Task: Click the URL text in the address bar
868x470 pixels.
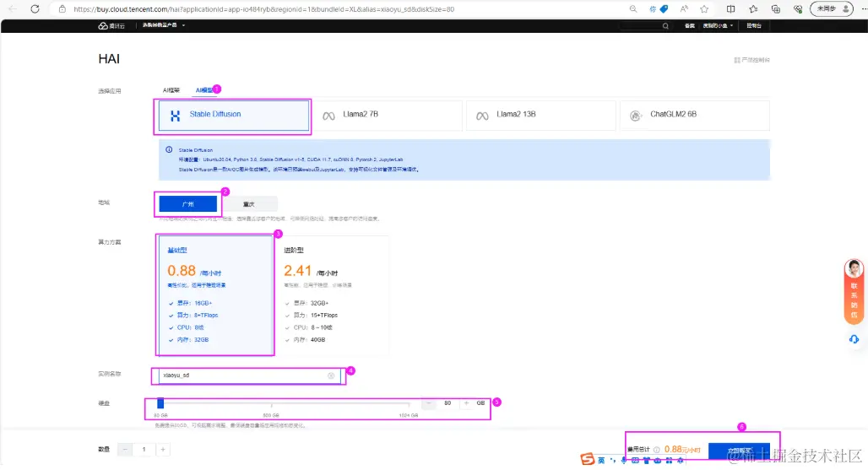Action: (264, 8)
